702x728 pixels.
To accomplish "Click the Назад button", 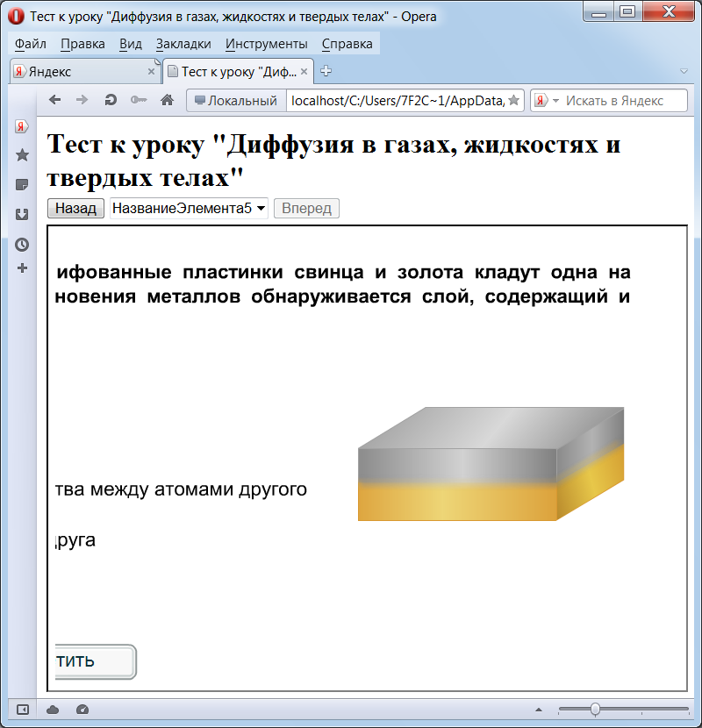I will [x=75, y=208].
